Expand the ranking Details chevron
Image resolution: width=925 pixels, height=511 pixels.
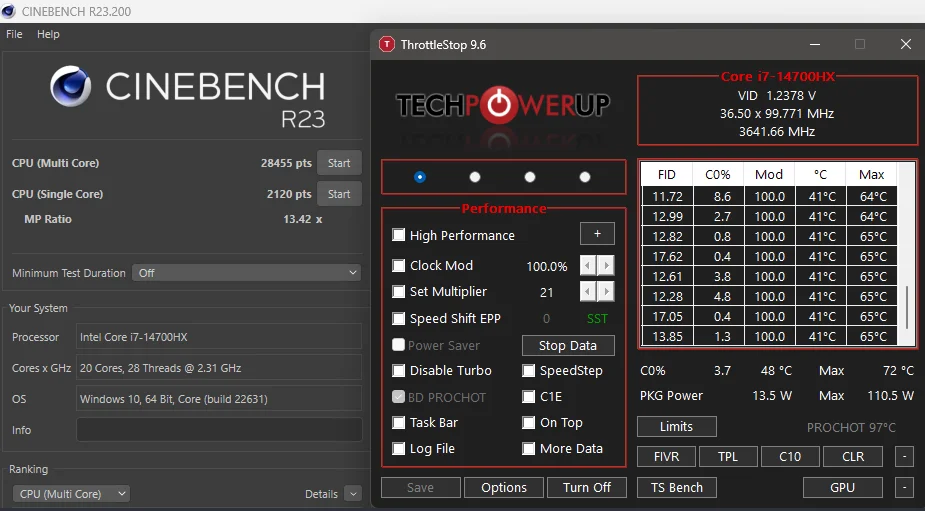point(353,494)
